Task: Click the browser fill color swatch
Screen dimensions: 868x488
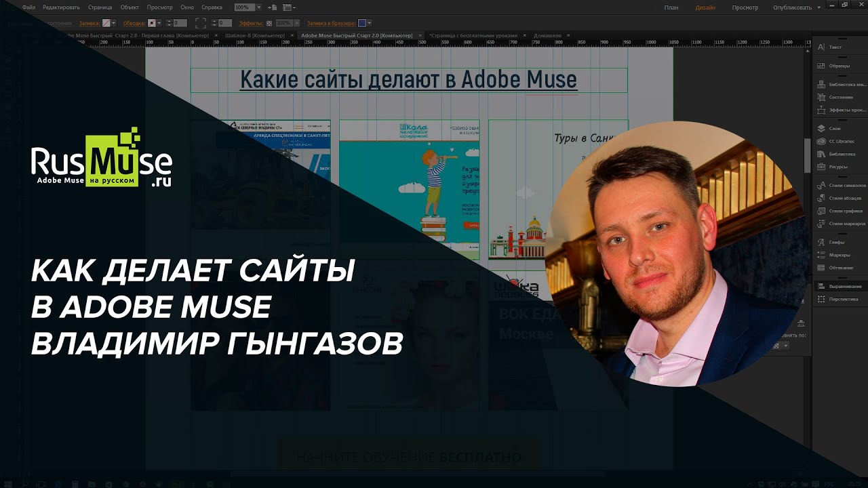Action: 363,23
